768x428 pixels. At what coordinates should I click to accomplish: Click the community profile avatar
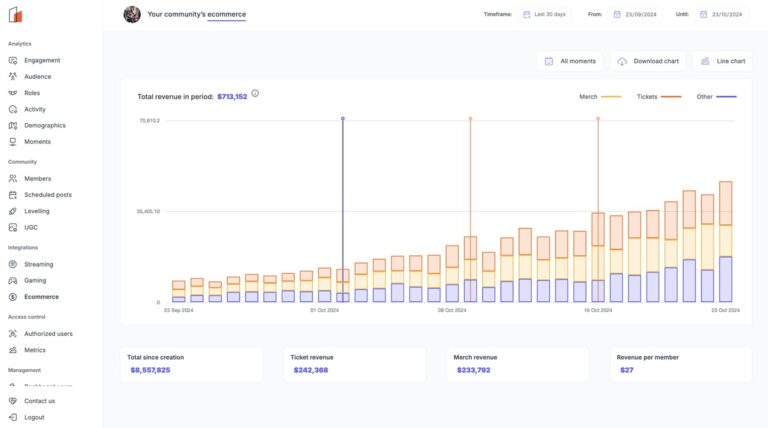click(x=132, y=14)
